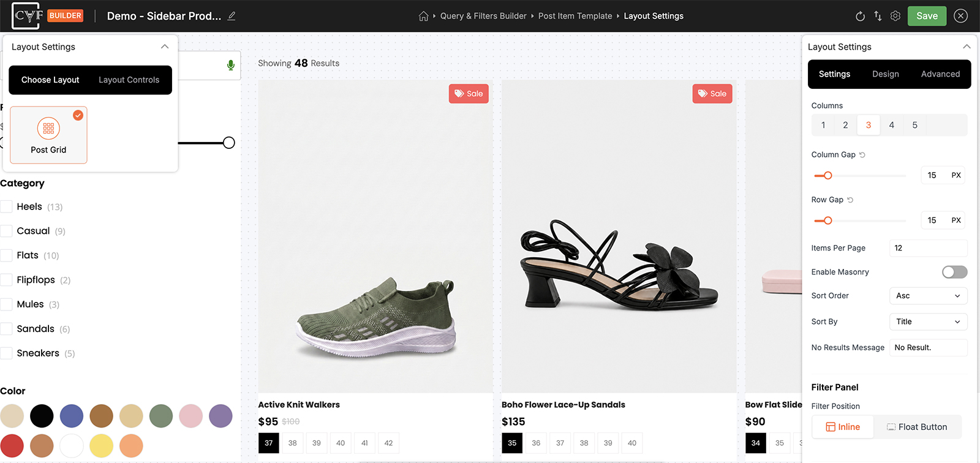Click the refresh/reload icon in header
980x463 pixels.
[860, 16]
